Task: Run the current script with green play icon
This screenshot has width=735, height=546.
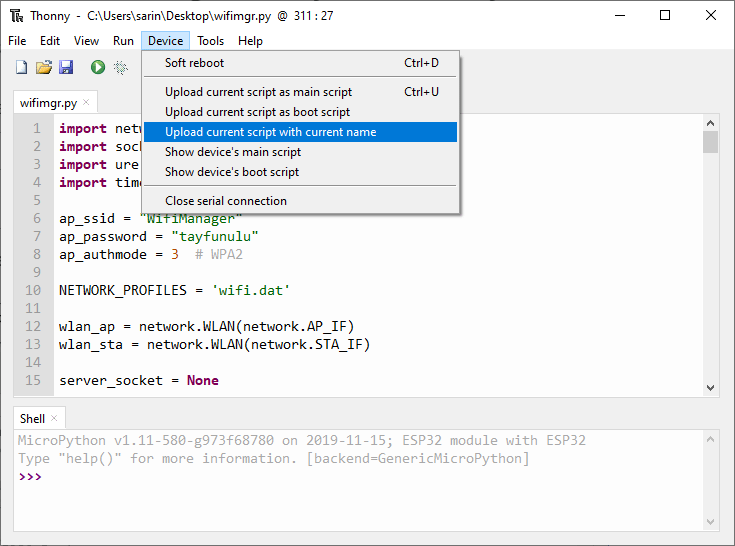Action: 98,67
